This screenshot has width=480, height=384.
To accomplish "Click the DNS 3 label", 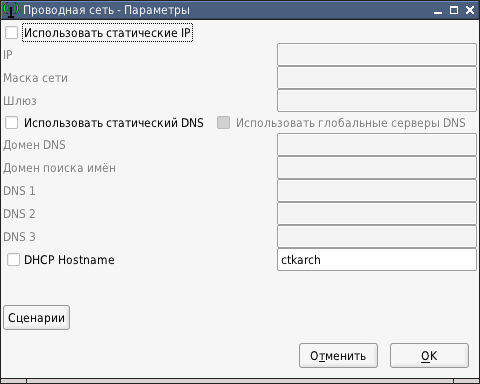I will coord(19,237).
